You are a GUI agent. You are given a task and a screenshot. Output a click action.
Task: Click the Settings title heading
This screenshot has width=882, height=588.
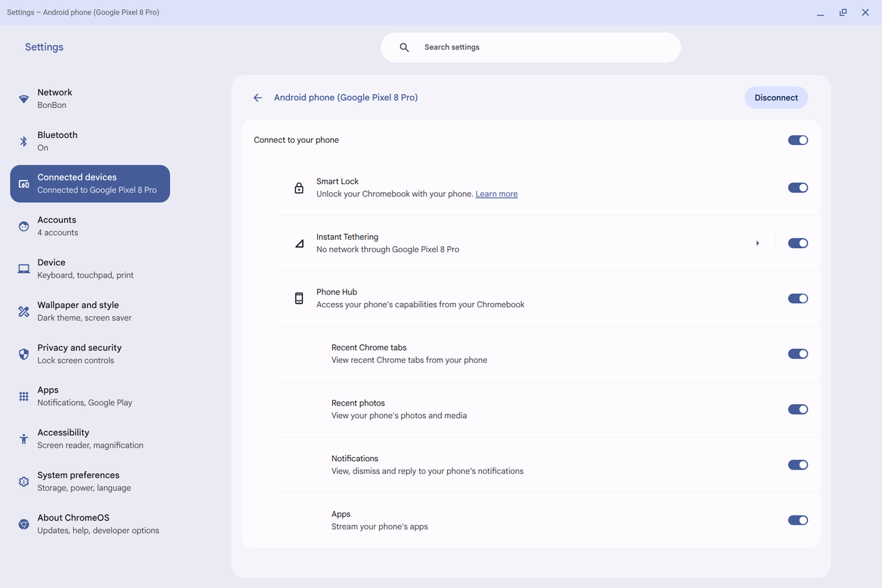point(44,47)
